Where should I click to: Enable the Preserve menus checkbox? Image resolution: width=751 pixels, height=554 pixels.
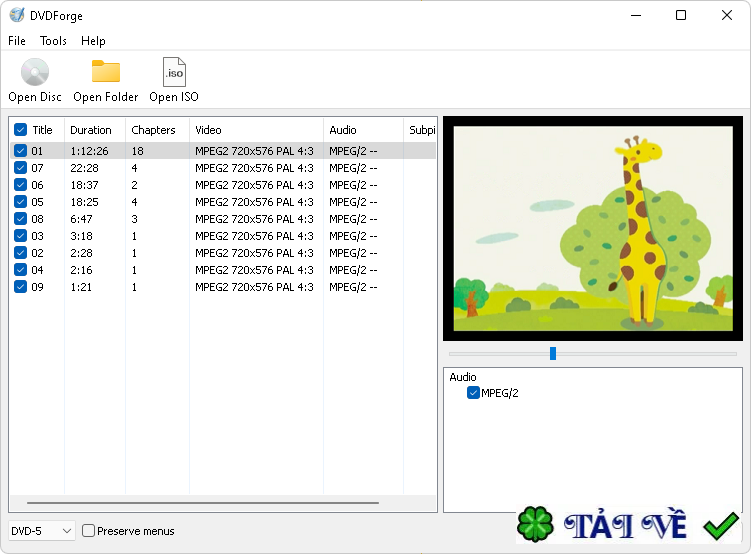[89, 531]
